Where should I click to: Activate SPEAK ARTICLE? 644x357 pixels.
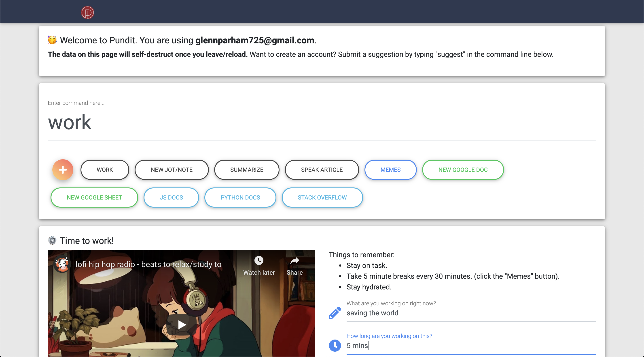coord(322,170)
